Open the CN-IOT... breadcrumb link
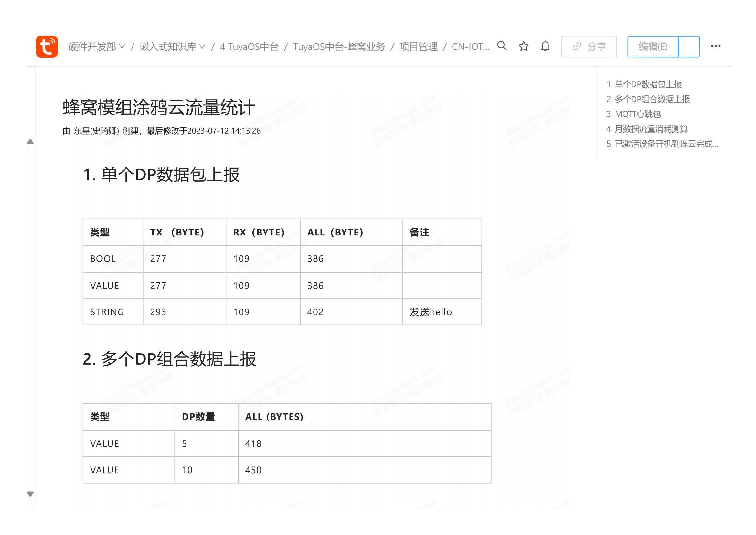The width and height of the screenshot is (756, 535). pos(471,47)
